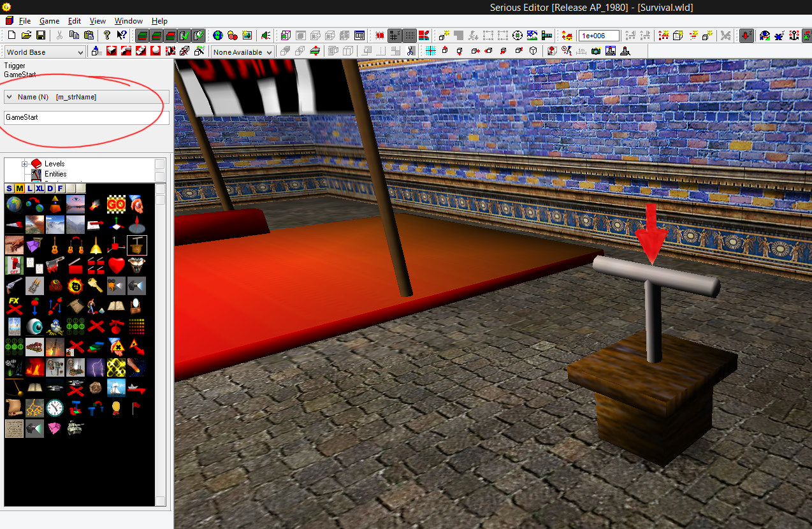Toggle the F browser filter button
Viewport: 812px width, 529px height.
(x=60, y=188)
